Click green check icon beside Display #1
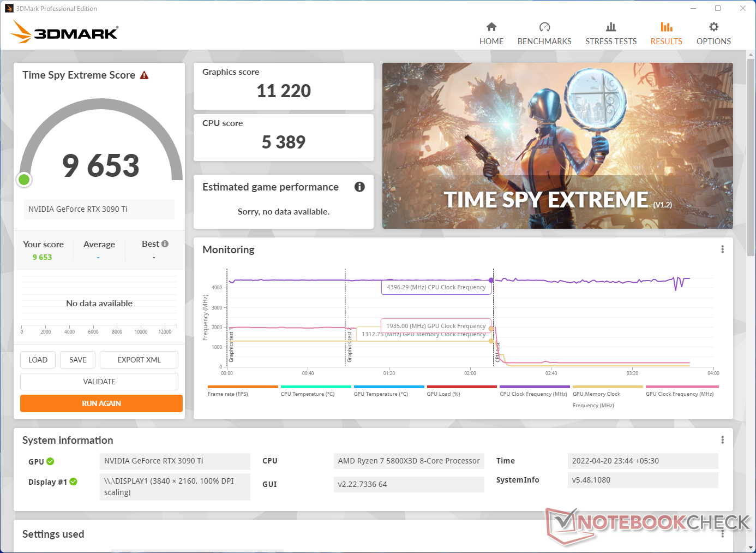 click(73, 481)
